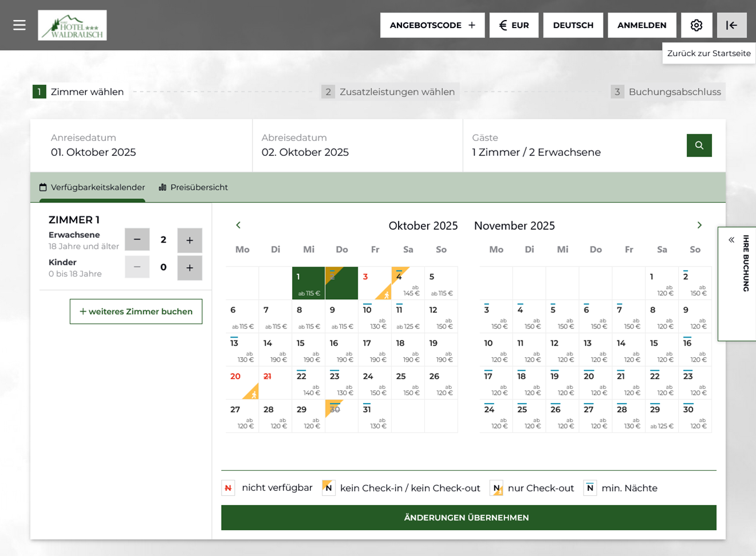This screenshot has height=556, width=756.
Task: Increase number of children
Action: coord(190,268)
